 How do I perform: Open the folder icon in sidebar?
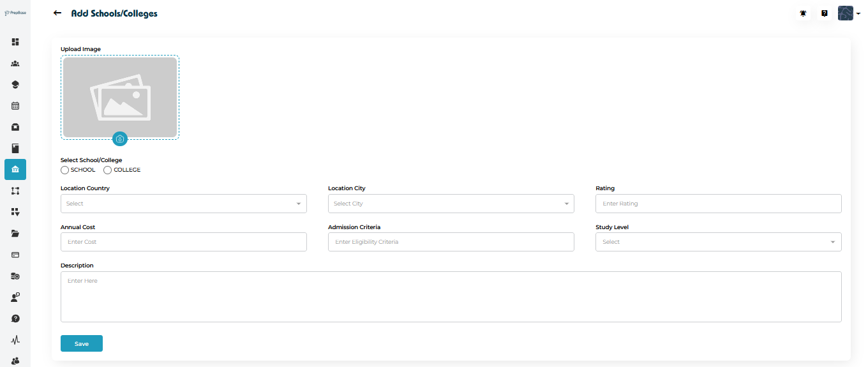point(15,234)
